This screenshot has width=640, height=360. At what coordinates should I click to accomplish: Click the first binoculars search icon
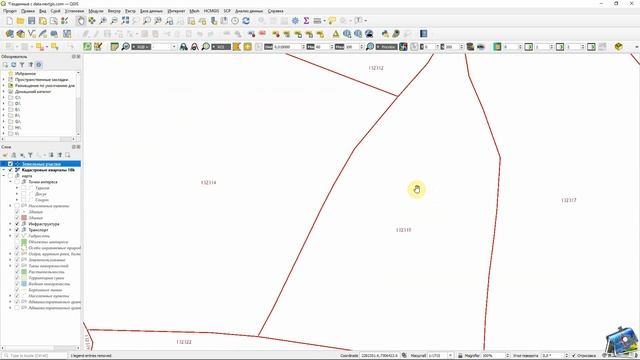(x=184, y=47)
